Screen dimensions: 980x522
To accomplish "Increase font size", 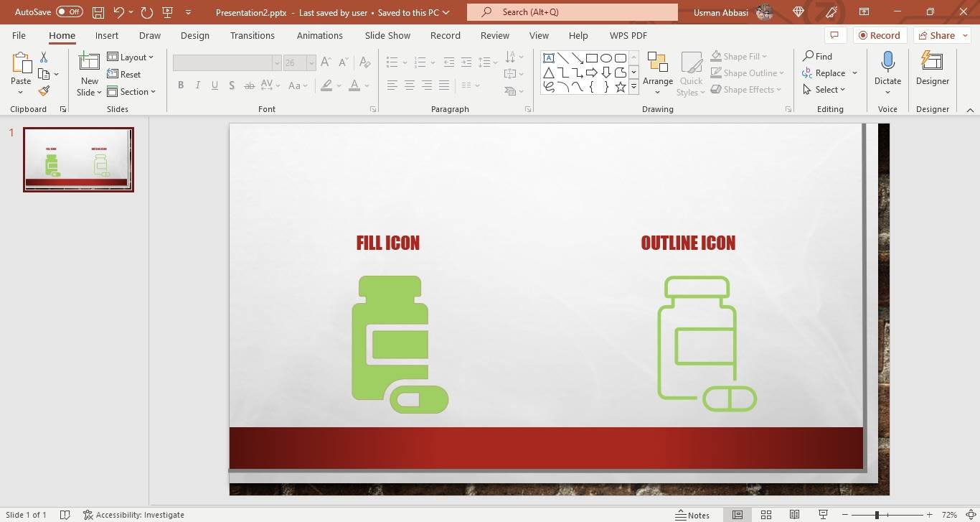I will [326, 62].
